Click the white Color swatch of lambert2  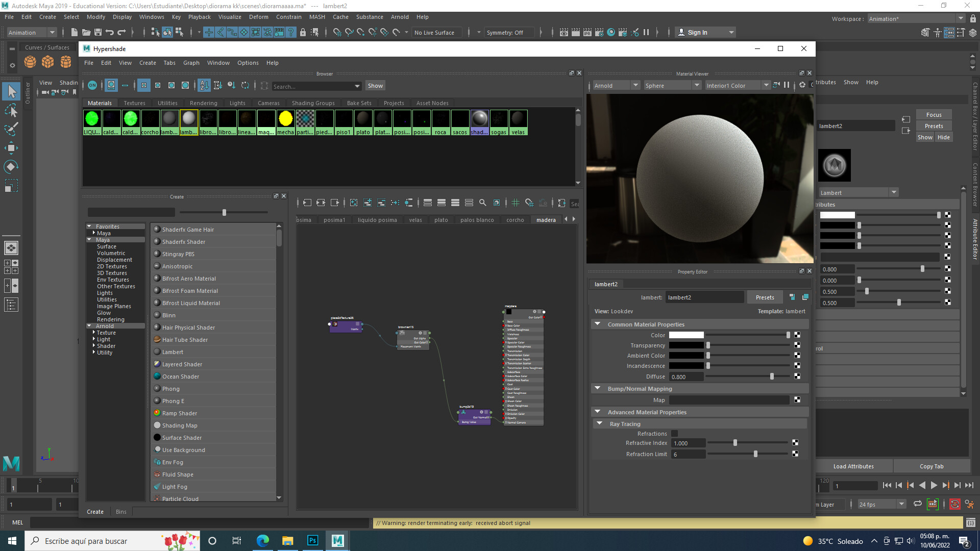point(686,335)
